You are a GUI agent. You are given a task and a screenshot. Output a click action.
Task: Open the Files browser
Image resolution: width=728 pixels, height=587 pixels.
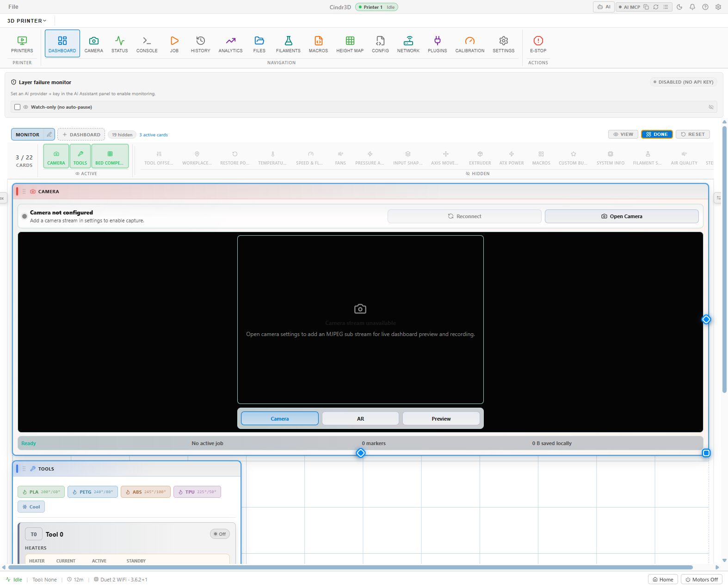pos(259,44)
